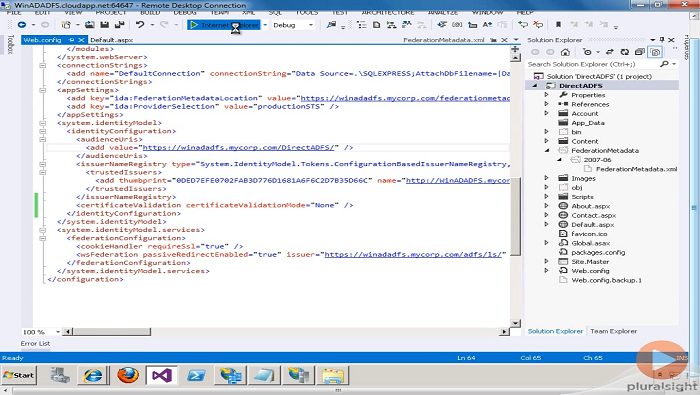The height and width of the screenshot is (395, 700).
Task: Collapse the connectionStrings XML node
Action: pyautogui.click(x=42, y=65)
